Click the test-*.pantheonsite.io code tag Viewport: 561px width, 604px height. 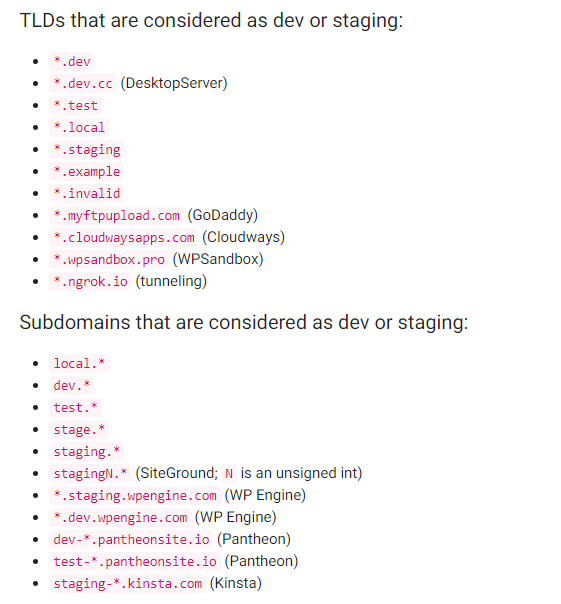click(x=134, y=561)
